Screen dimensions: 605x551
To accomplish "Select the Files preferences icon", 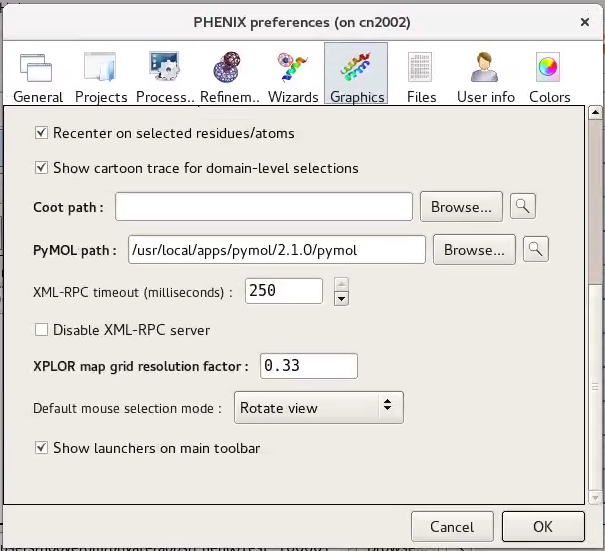I will (421, 74).
